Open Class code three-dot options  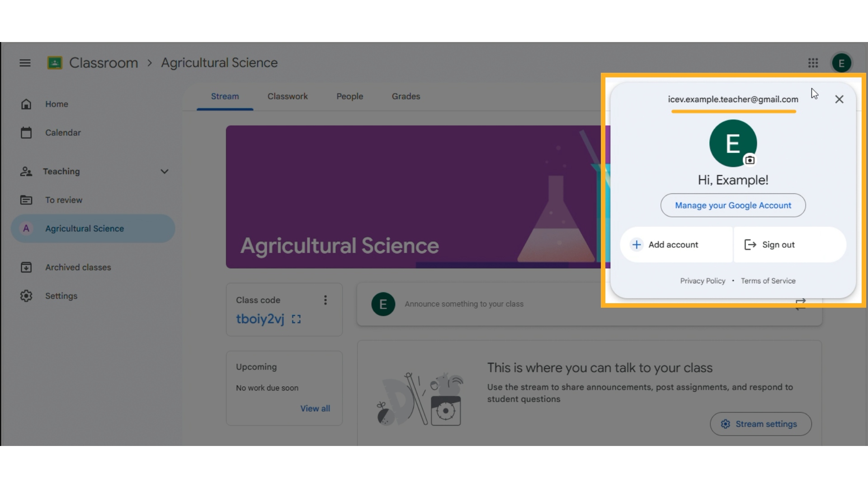click(x=325, y=300)
